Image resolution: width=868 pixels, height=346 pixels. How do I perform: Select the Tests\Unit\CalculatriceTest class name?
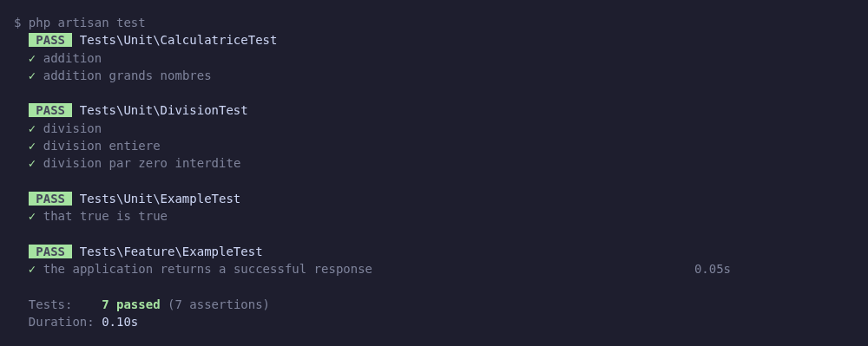[178, 41]
